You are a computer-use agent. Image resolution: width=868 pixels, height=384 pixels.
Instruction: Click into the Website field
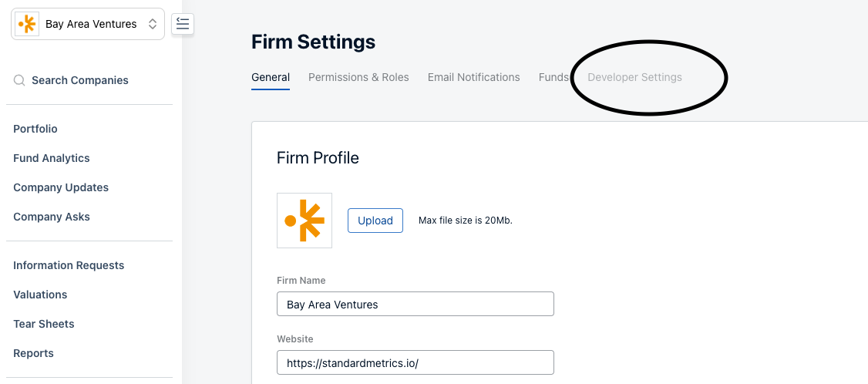[415, 362]
